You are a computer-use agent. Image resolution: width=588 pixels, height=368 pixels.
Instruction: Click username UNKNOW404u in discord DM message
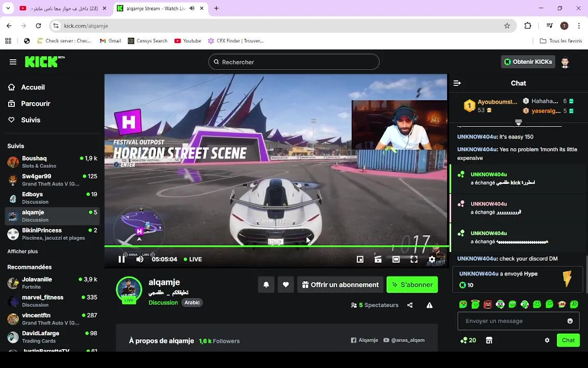(x=477, y=259)
